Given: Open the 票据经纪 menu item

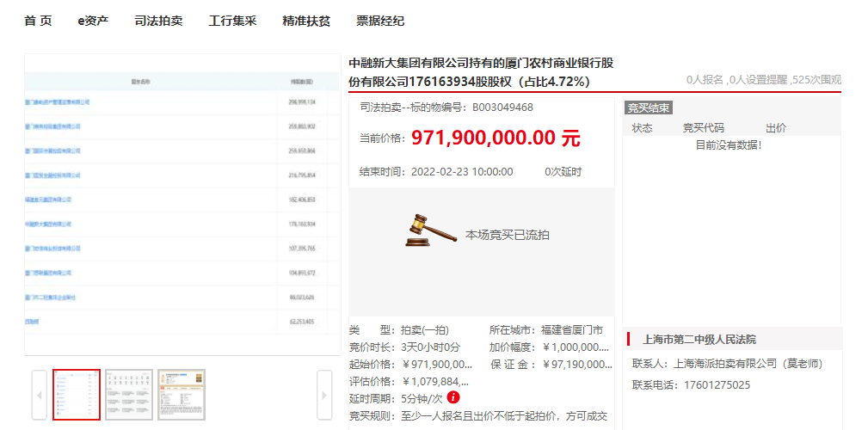Looking at the screenshot, I should (380, 21).
